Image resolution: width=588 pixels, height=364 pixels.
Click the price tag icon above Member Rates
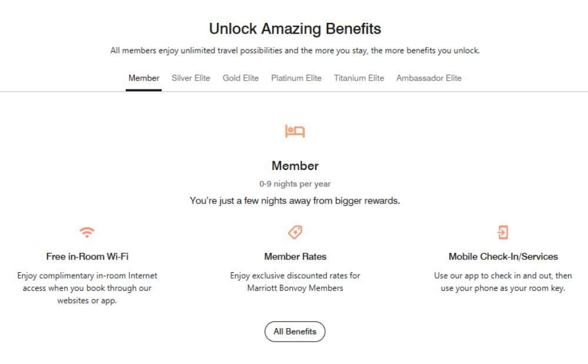[295, 232]
